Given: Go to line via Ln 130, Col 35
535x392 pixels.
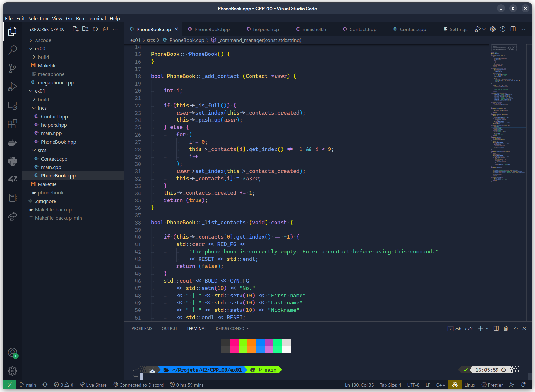Looking at the screenshot, I should pos(359,385).
